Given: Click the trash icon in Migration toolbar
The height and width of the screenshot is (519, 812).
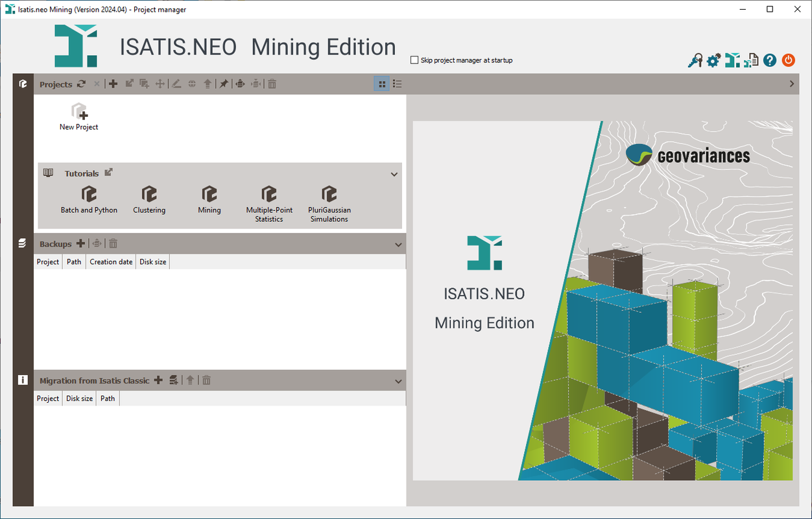Looking at the screenshot, I should click(206, 380).
